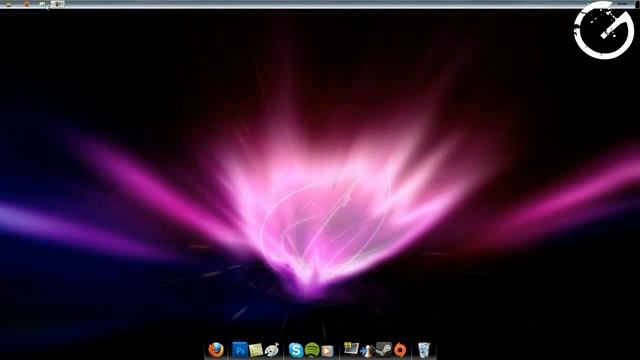Launch Steam from the dock
Viewport: 640px width, 360px height.
[x=383, y=349]
